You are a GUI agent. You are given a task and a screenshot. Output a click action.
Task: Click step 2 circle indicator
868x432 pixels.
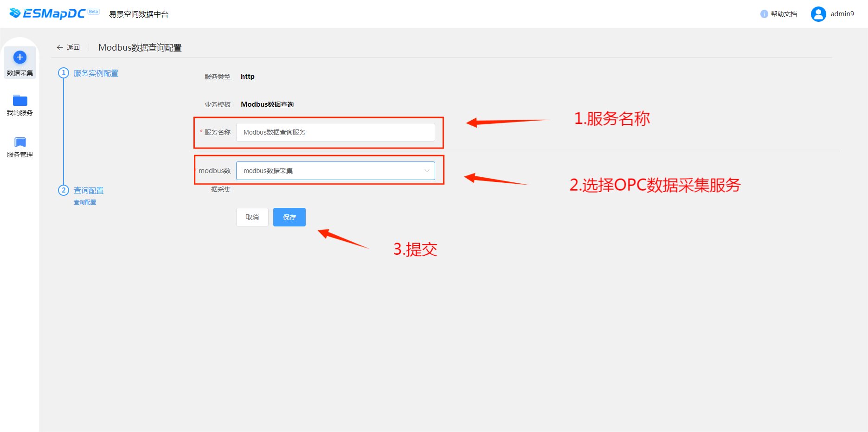pos(64,190)
